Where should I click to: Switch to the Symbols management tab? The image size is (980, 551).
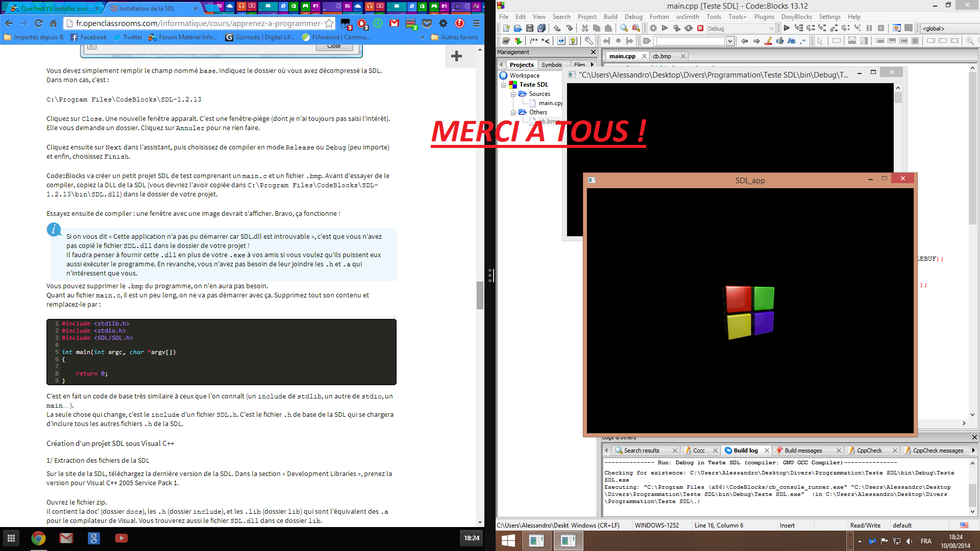tap(551, 65)
